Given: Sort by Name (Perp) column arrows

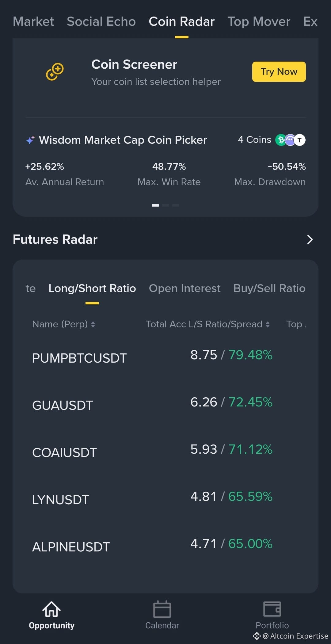Looking at the screenshot, I should coord(93,324).
